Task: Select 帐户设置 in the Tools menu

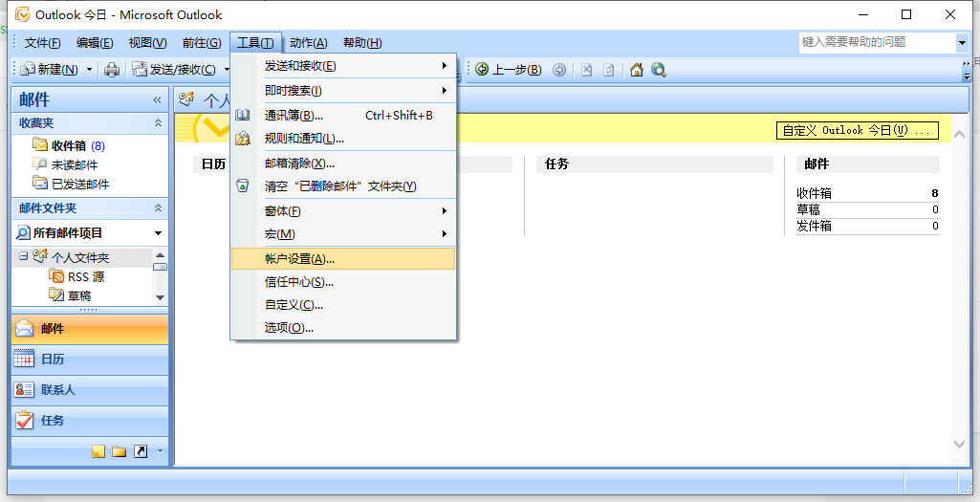Action: 344,259
